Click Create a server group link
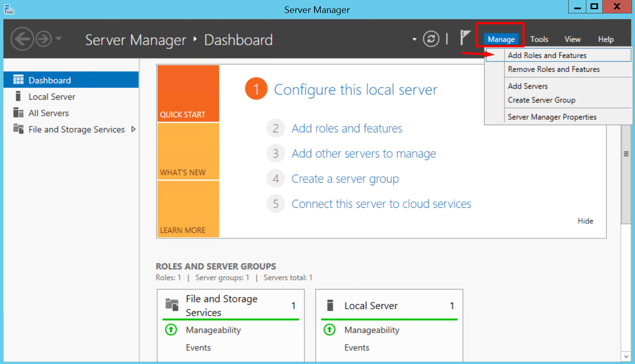 click(x=345, y=179)
